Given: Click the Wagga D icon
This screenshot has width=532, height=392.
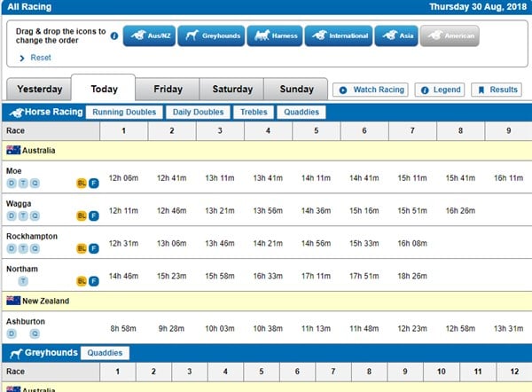Looking at the screenshot, I should click(x=12, y=216).
